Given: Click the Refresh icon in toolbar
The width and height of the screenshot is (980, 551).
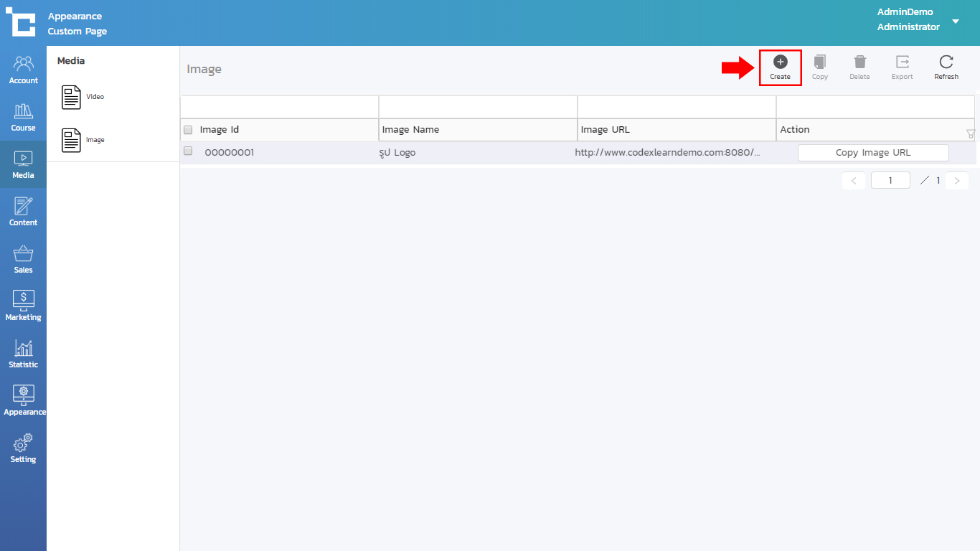Looking at the screenshot, I should tap(946, 62).
